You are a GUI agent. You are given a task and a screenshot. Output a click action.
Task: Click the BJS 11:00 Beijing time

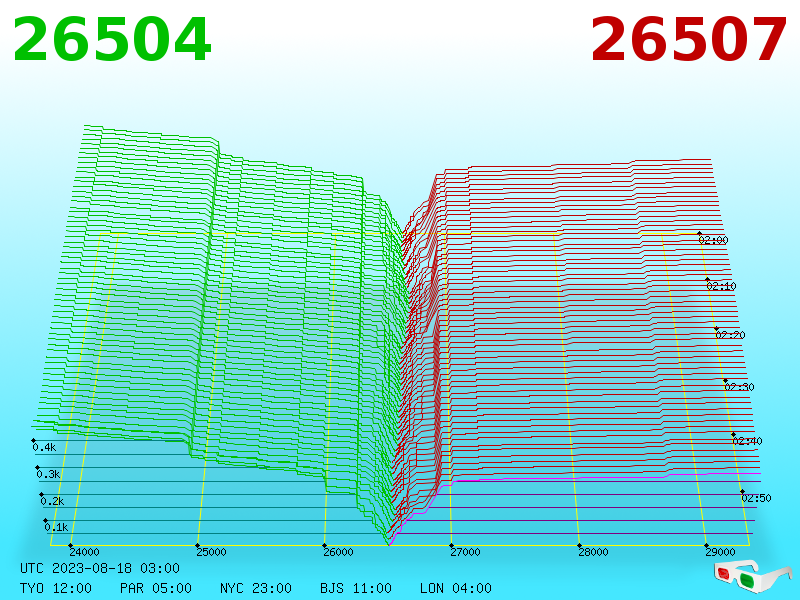[356, 588]
